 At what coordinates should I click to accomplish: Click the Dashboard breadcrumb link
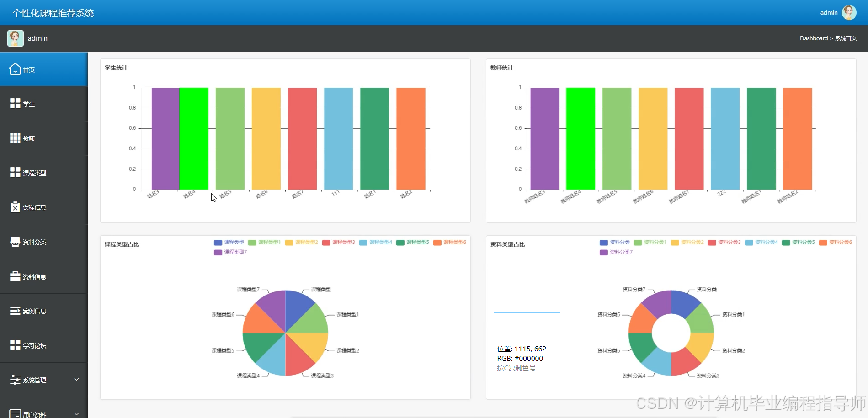click(814, 38)
